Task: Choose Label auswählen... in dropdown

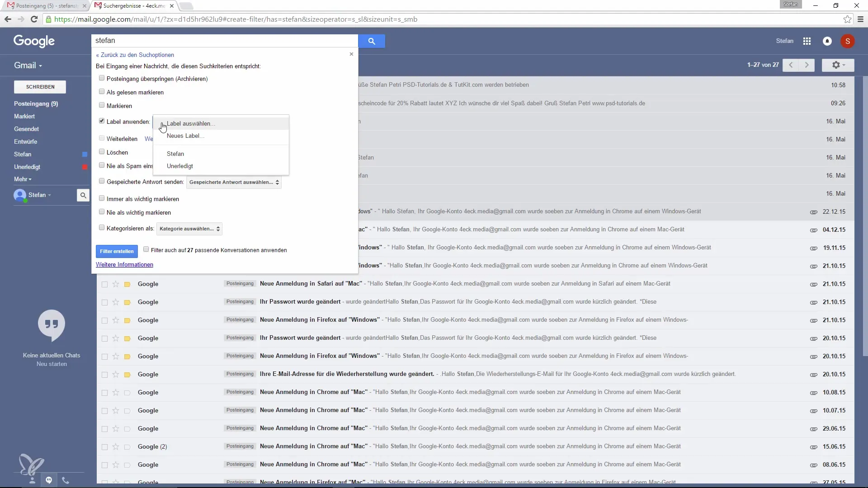Action: pyautogui.click(x=221, y=124)
